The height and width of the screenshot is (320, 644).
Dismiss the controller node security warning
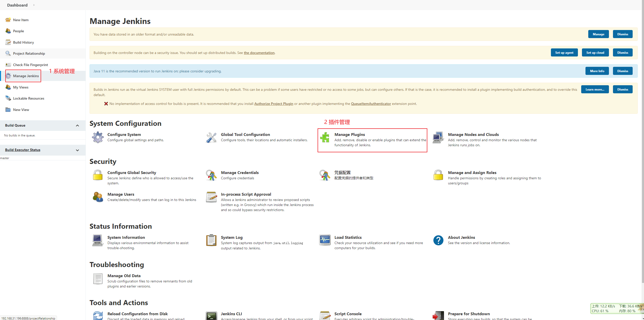coord(623,53)
